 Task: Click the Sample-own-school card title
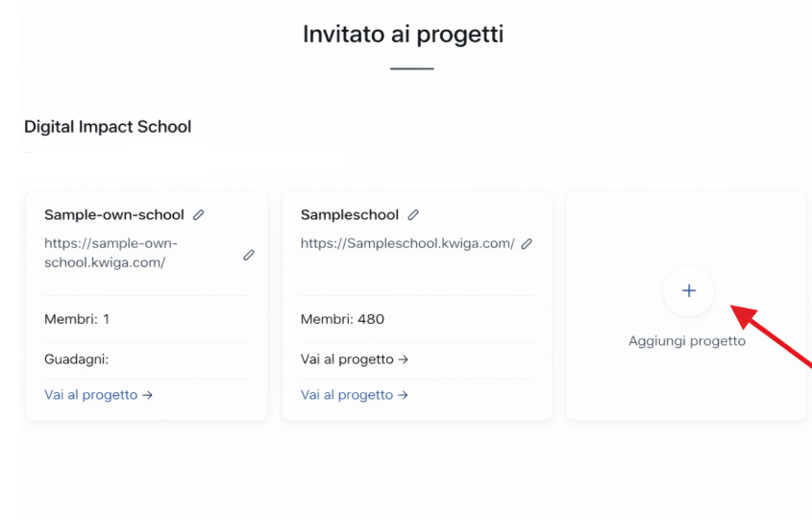pos(114,215)
